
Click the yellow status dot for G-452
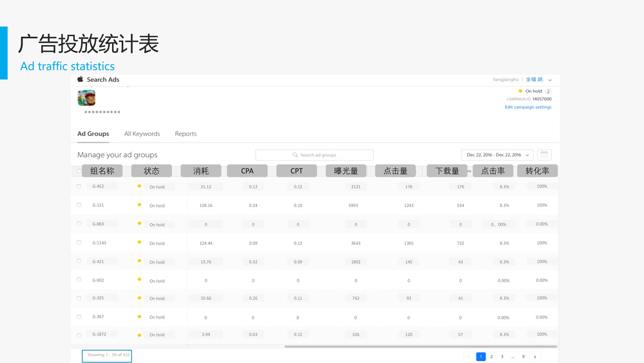tap(139, 186)
